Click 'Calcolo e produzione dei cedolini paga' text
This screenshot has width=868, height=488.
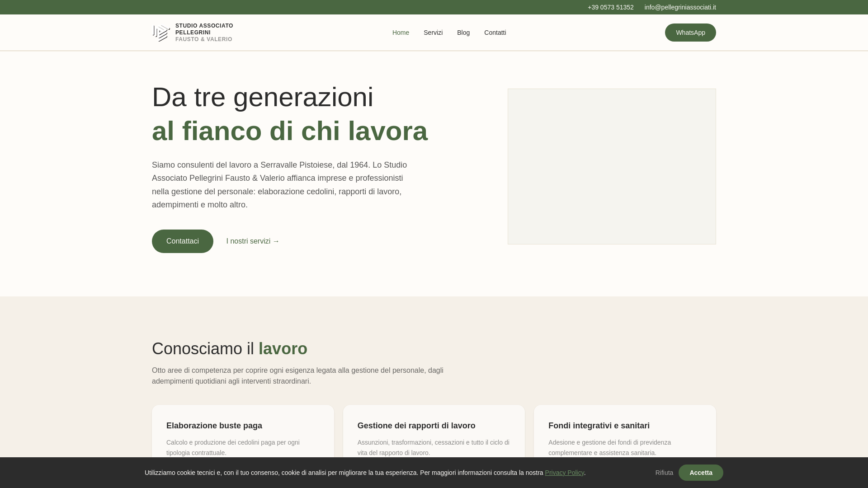[x=233, y=447]
